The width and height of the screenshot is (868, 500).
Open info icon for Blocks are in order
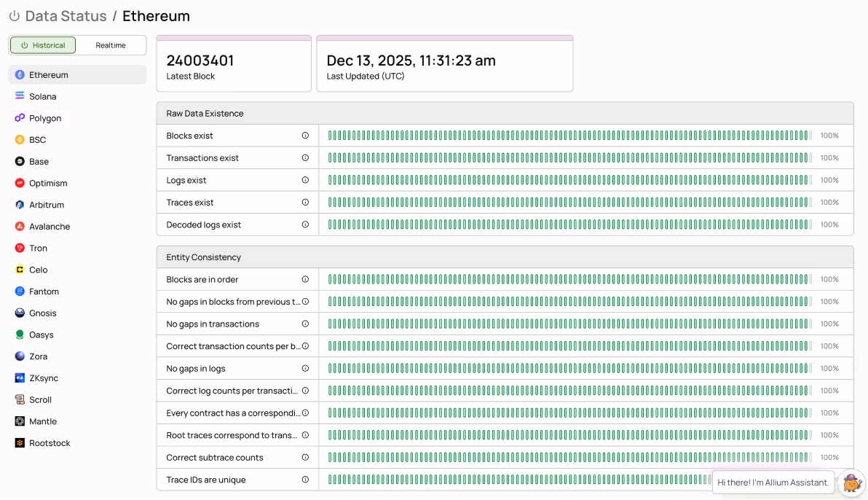305,279
